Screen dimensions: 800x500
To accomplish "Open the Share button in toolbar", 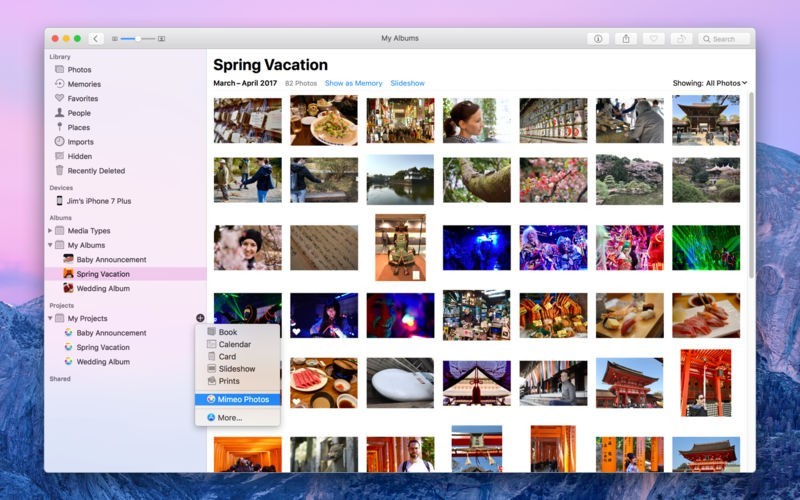I will tap(626, 39).
